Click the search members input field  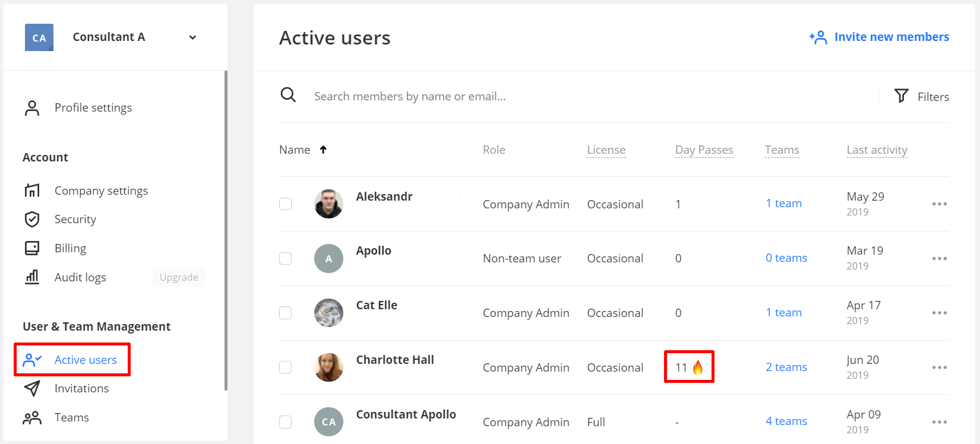coord(588,96)
